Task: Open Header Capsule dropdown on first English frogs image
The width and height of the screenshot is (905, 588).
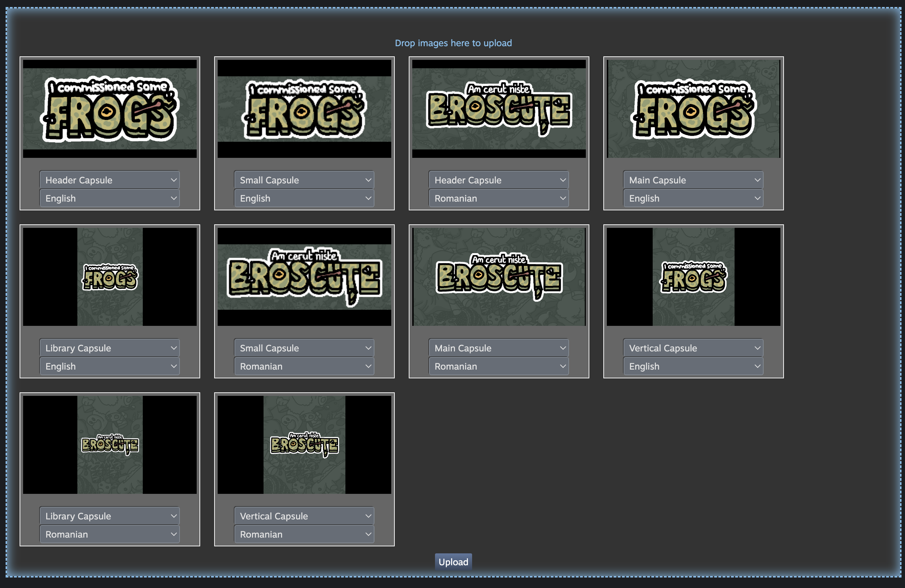Action: pyautogui.click(x=110, y=180)
